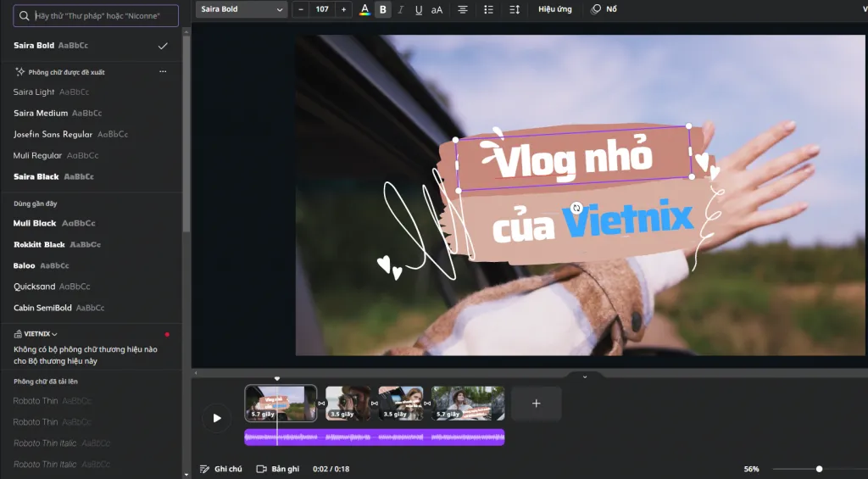Expand the VIETNIX brand kit dropdown

(36, 334)
